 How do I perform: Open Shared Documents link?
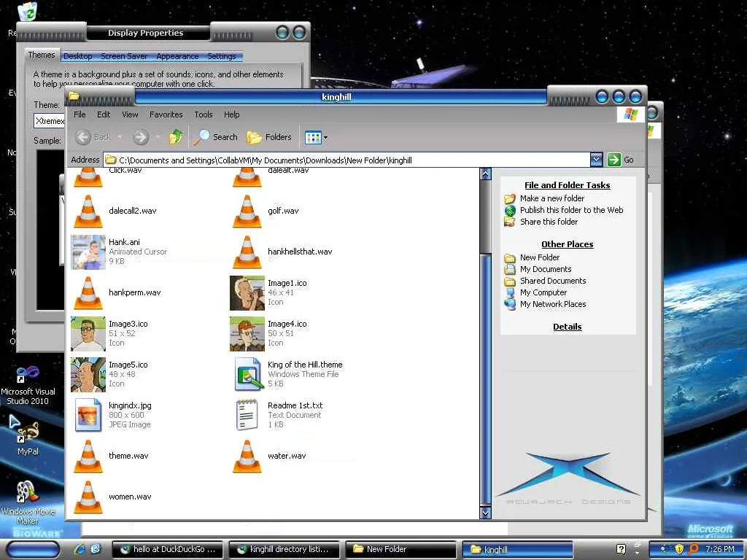coord(553,281)
